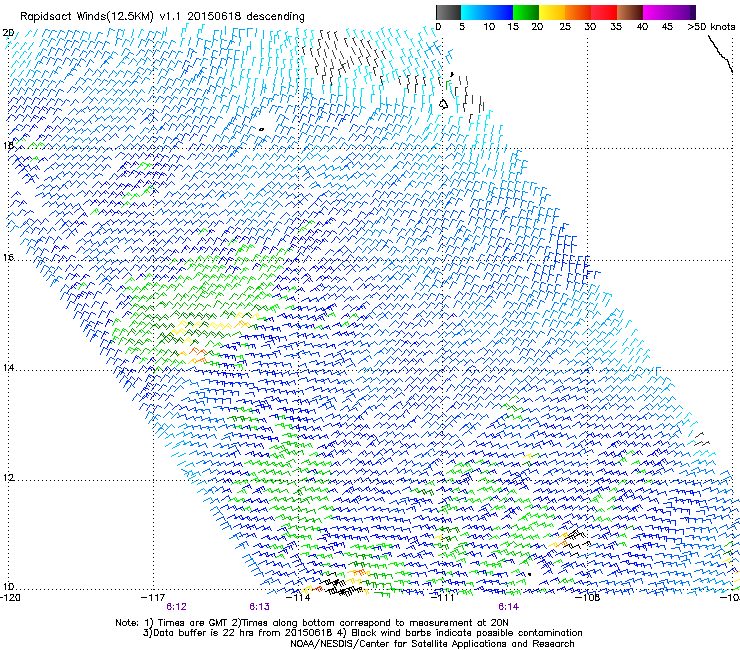Select the orange 25-30 knots legend segment
Viewport: 740px width, 650px height.
coord(578,12)
